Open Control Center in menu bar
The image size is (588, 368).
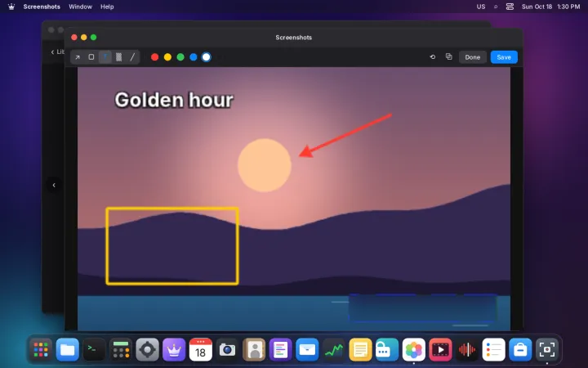coord(510,7)
